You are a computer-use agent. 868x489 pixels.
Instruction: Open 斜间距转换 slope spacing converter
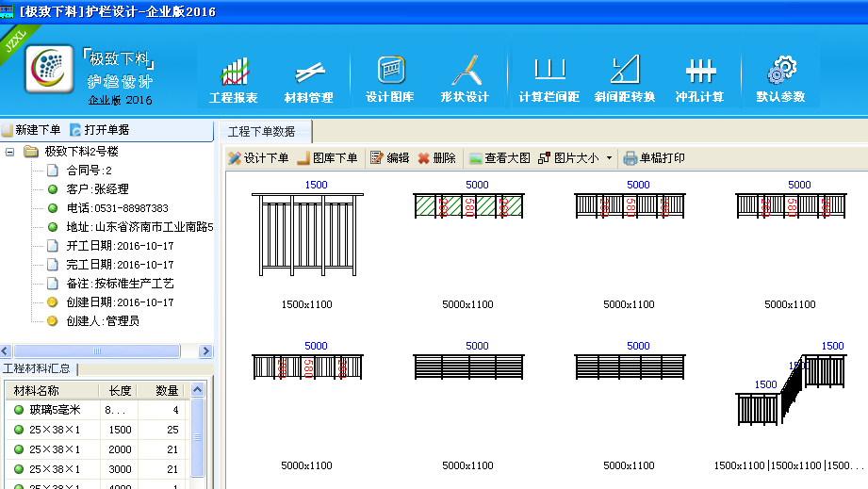[624, 80]
